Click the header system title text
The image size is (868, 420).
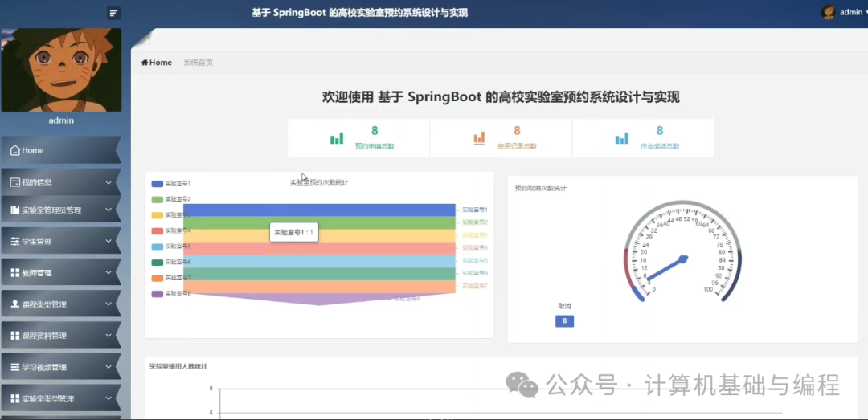(360, 13)
